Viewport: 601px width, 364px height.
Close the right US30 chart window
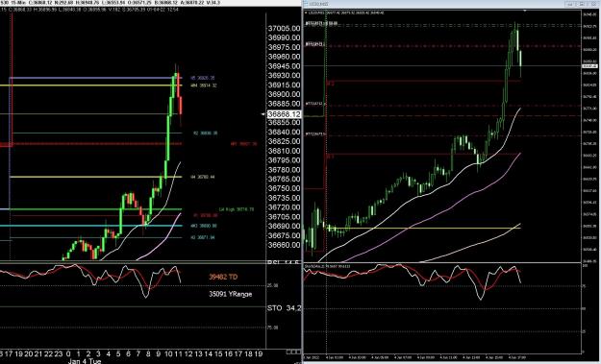tap(592, 4)
